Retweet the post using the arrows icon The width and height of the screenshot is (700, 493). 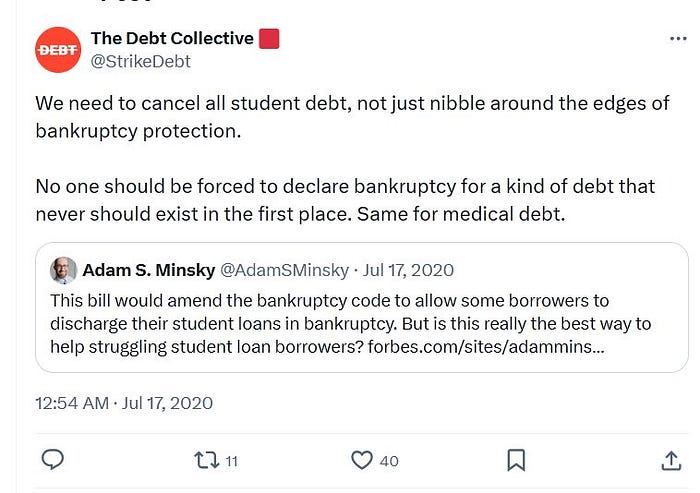click(207, 460)
